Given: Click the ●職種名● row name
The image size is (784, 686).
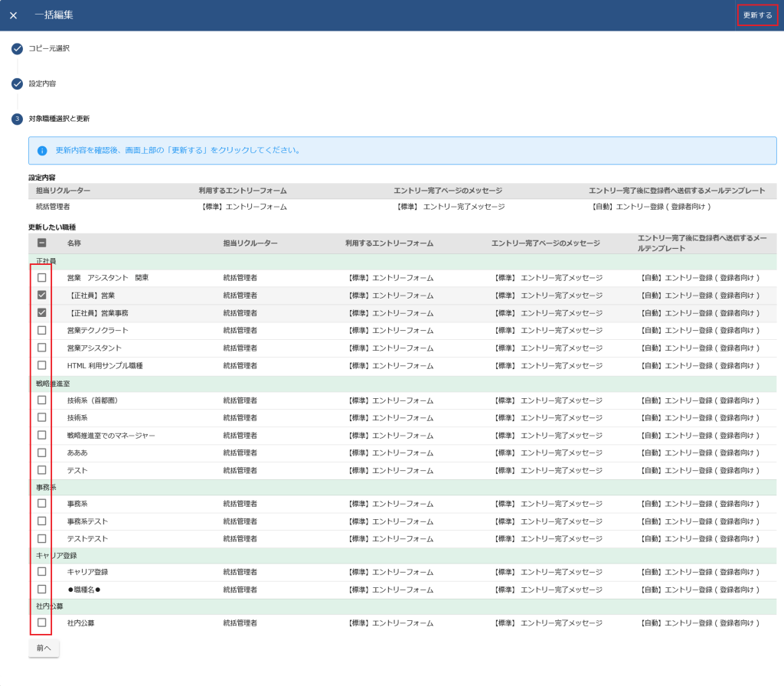Looking at the screenshot, I should pyautogui.click(x=84, y=590).
